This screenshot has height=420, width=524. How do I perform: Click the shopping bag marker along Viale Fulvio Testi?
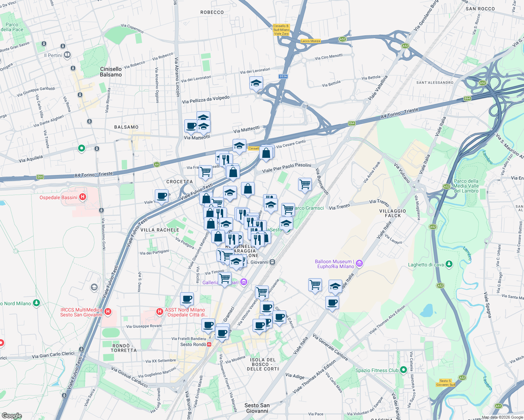(207, 198)
